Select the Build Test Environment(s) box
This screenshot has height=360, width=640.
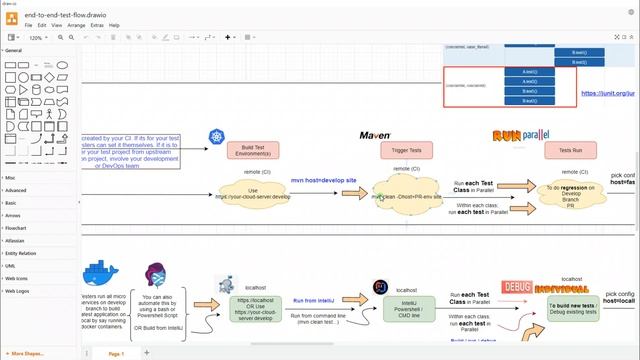pyautogui.click(x=253, y=150)
